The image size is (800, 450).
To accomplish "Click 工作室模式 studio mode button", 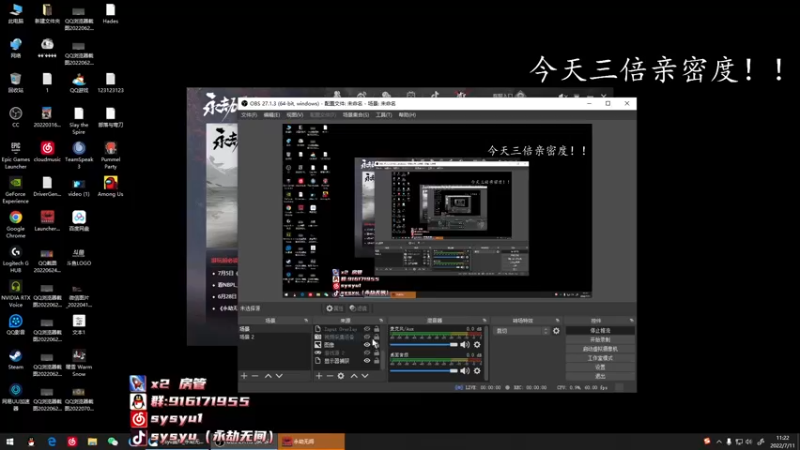I will point(600,358).
